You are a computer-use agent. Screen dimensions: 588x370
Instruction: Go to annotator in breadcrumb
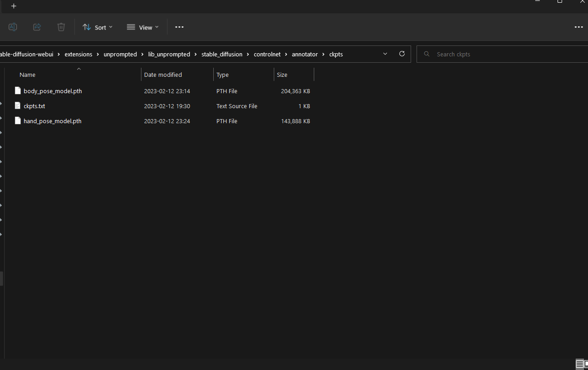coord(305,54)
